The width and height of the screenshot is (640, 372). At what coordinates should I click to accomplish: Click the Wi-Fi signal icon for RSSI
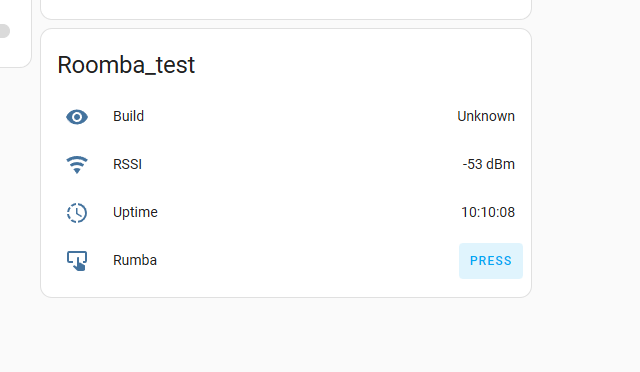77,165
